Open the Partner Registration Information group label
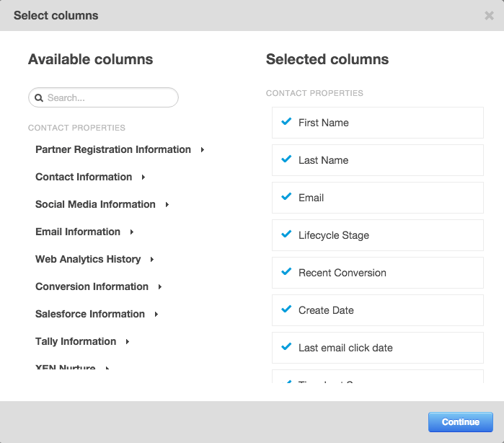This screenshot has height=443, width=504. [x=113, y=149]
